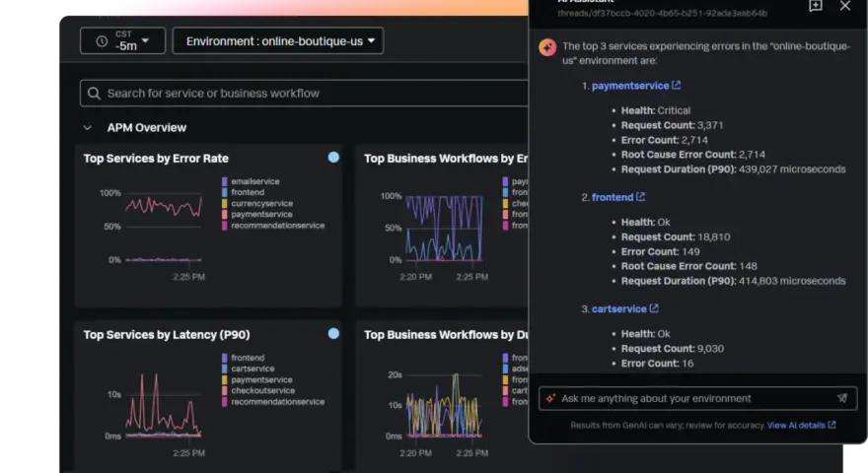Open the frontend link in AI Assistant
868x473 pixels.
(613, 197)
